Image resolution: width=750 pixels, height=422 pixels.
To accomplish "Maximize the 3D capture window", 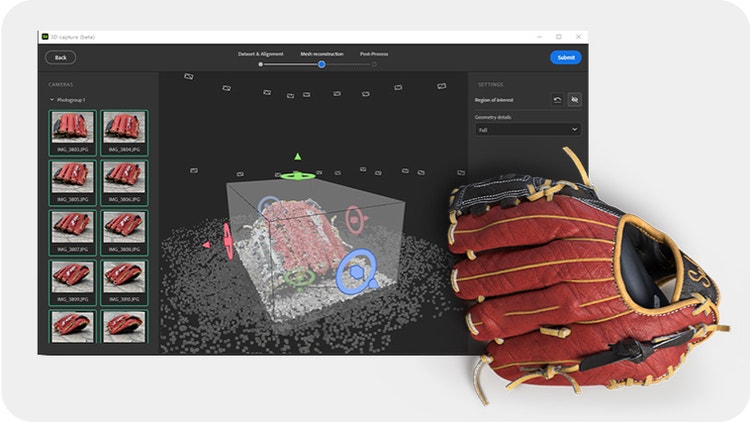I will coord(559,37).
